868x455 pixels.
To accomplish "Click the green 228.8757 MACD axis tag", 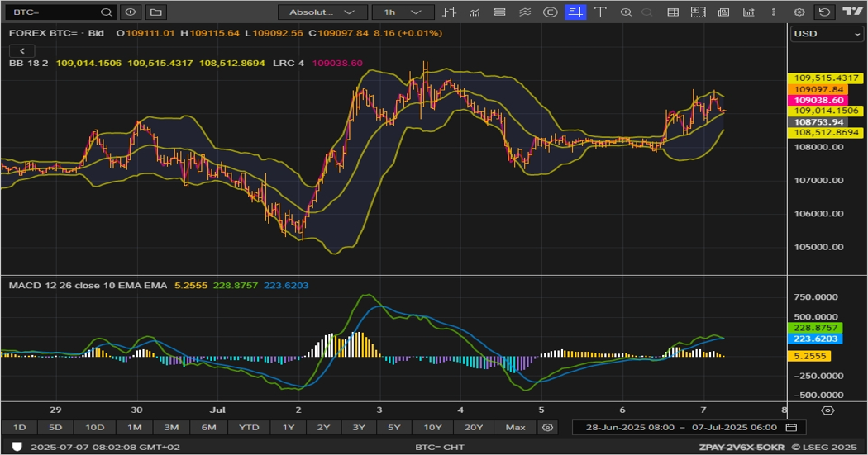I will [815, 327].
